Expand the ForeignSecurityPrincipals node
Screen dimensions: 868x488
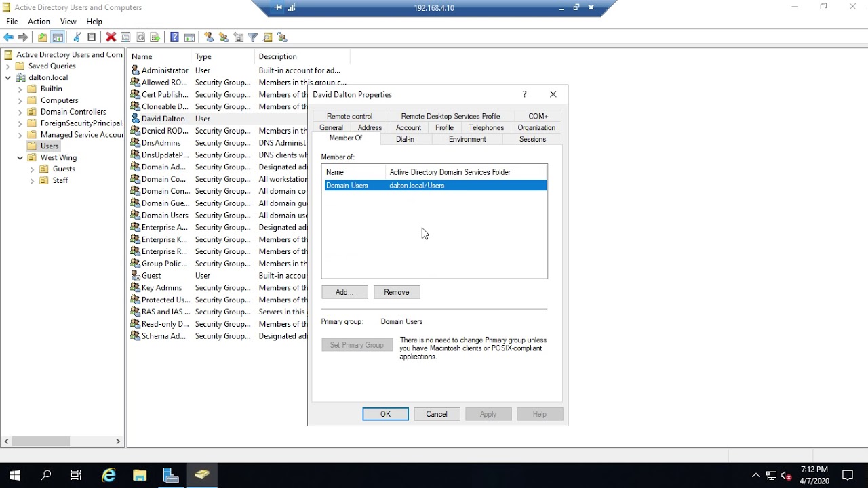[20, 123]
